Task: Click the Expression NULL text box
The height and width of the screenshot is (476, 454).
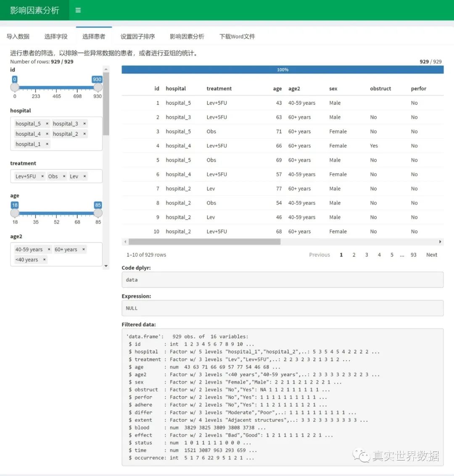Action: [282, 308]
